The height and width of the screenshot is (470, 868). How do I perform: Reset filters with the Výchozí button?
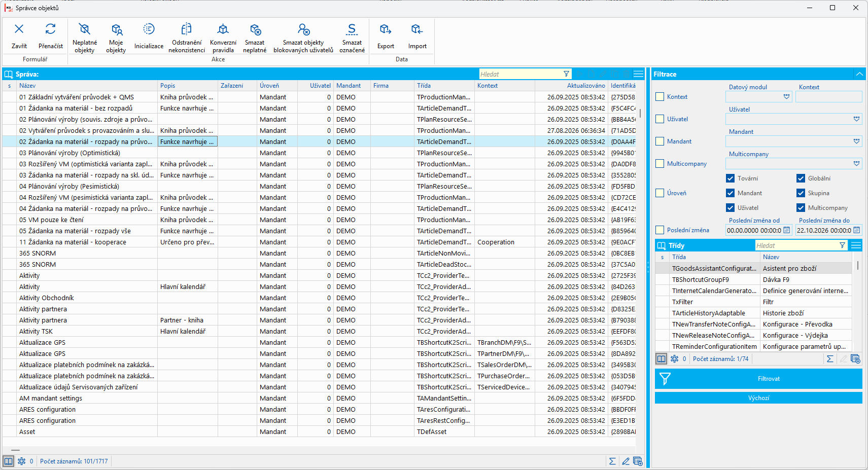[x=758, y=398]
